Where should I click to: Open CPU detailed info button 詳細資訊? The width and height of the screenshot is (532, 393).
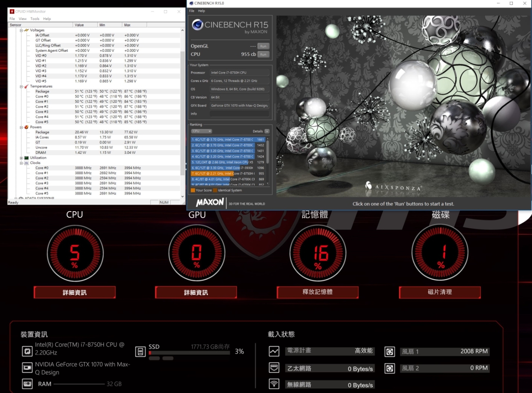click(x=75, y=292)
